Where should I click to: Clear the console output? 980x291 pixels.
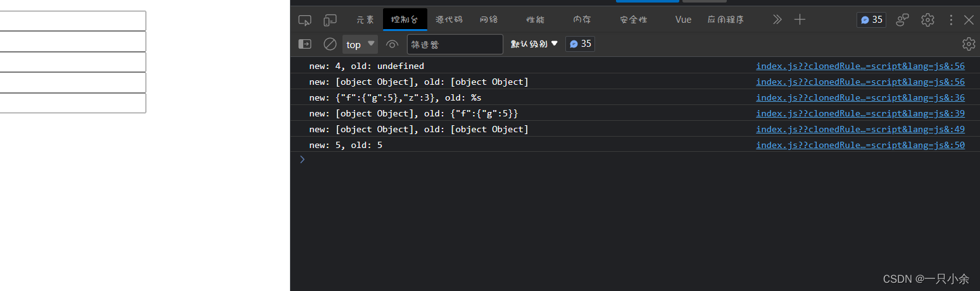coord(330,44)
